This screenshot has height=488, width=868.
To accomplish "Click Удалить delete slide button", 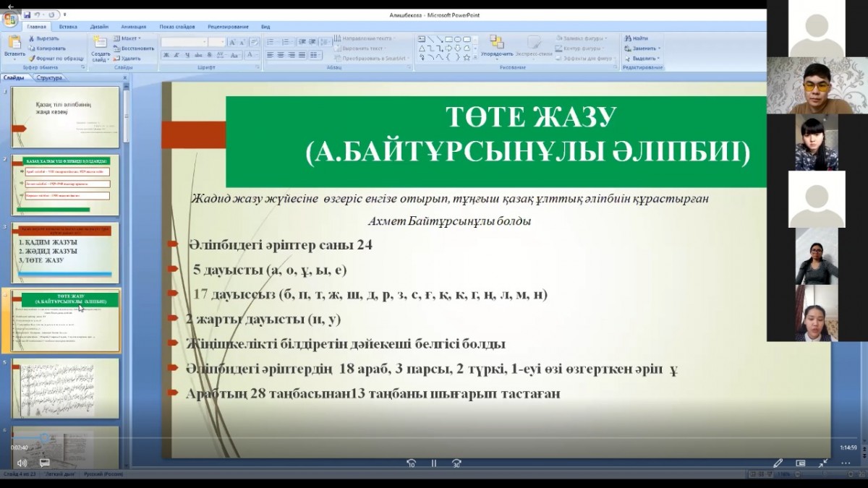I will coord(127,58).
